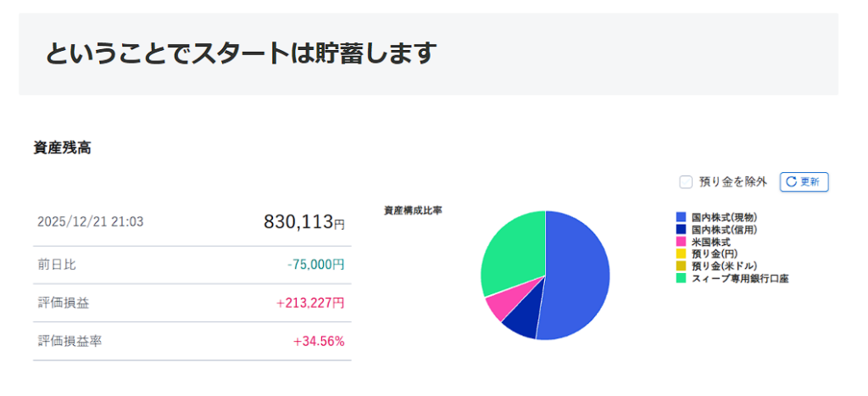Select the green スイープ専用銀行口座 legend swatch
Screen dimensions: 868x396
(681, 277)
